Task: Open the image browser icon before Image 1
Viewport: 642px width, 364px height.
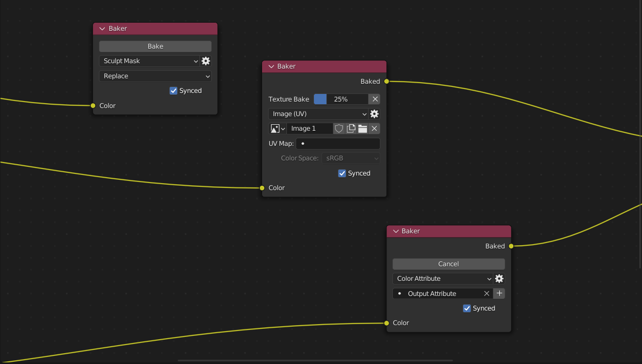Action: (275, 129)
